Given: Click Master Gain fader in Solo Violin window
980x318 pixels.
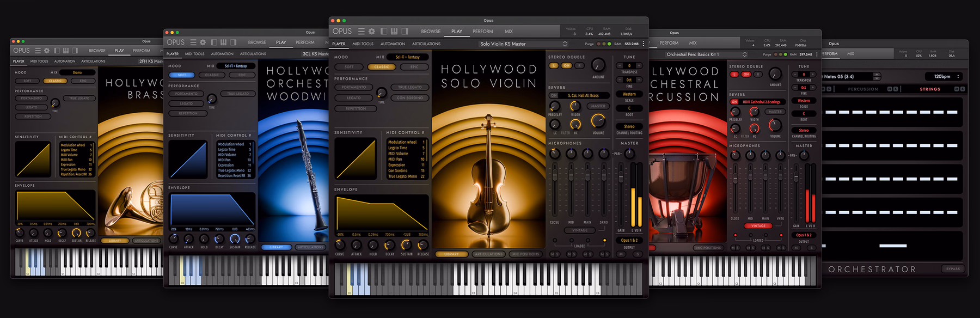Looking at the screenshot, I should (621, 176).
